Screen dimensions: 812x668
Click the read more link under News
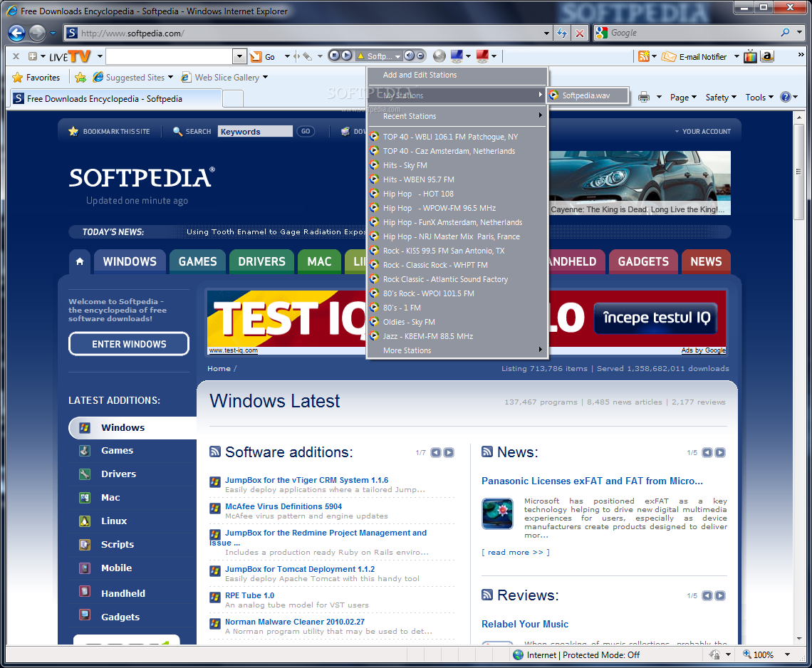point(515,552)
